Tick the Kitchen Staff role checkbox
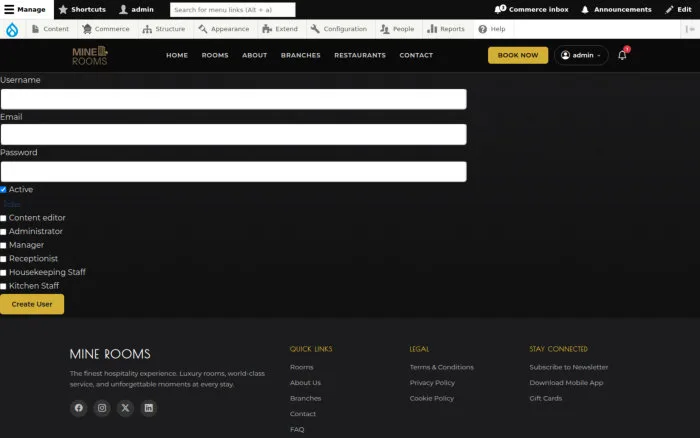Image resolution: width=700 pixels, height=438 pixels. point(3,286)
